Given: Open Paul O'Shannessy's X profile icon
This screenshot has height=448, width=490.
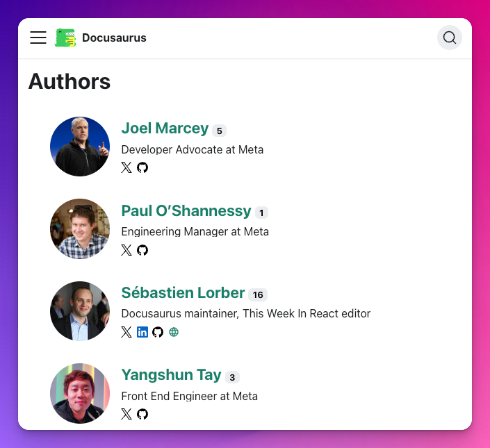Looking at the screenshot, I should click(x=126, y=250).
